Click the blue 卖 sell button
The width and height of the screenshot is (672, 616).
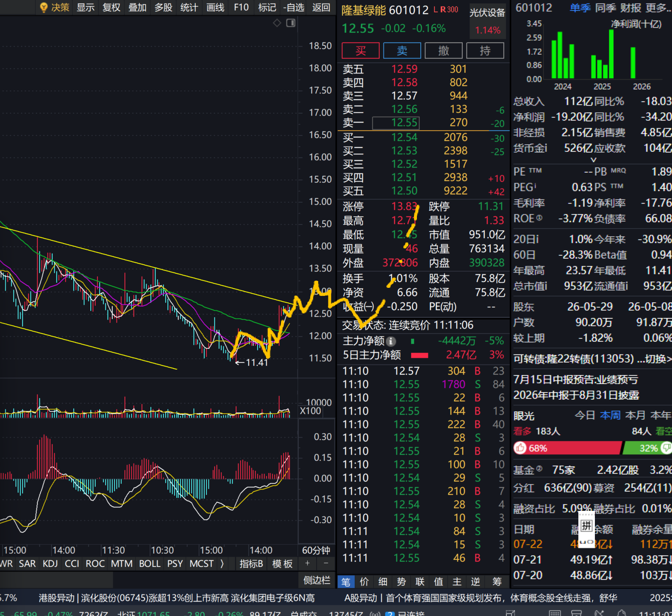point(402,50)
